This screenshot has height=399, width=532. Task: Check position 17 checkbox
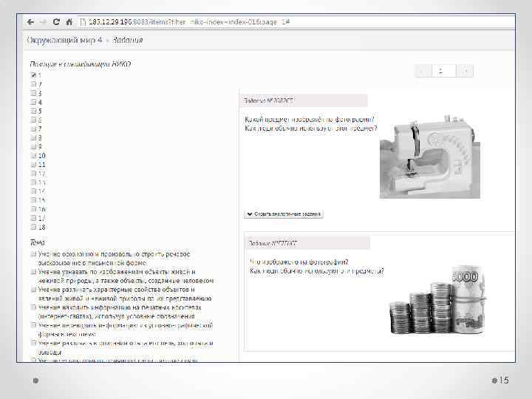coord(33,218)
